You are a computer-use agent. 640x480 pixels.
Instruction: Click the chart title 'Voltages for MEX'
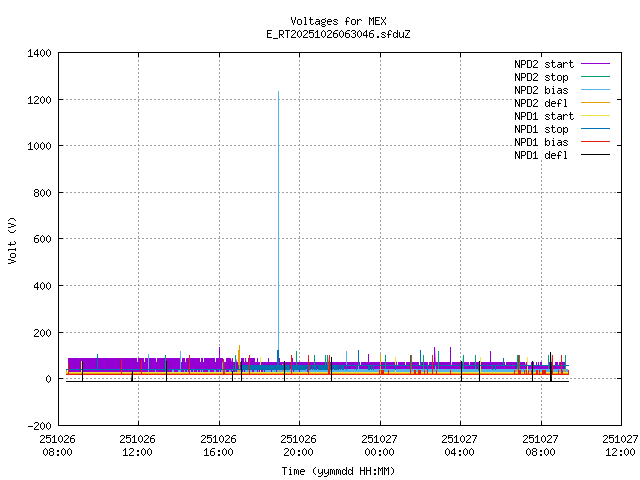[338, 21]
